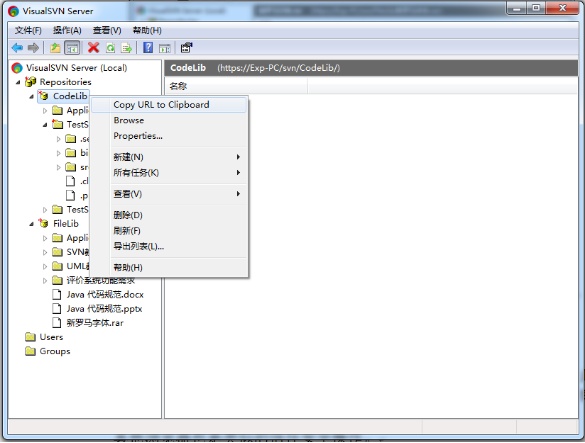This screenshot has width=585, height=443.
Task: Expand the SVN folder under FileLib
Action: [45, 252]
